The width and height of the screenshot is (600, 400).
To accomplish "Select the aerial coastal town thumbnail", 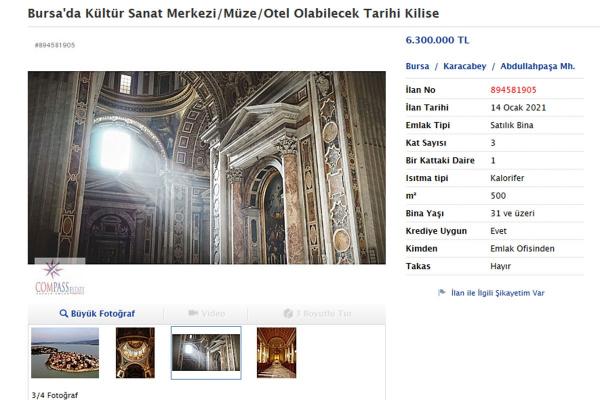I will pos(65,352).
